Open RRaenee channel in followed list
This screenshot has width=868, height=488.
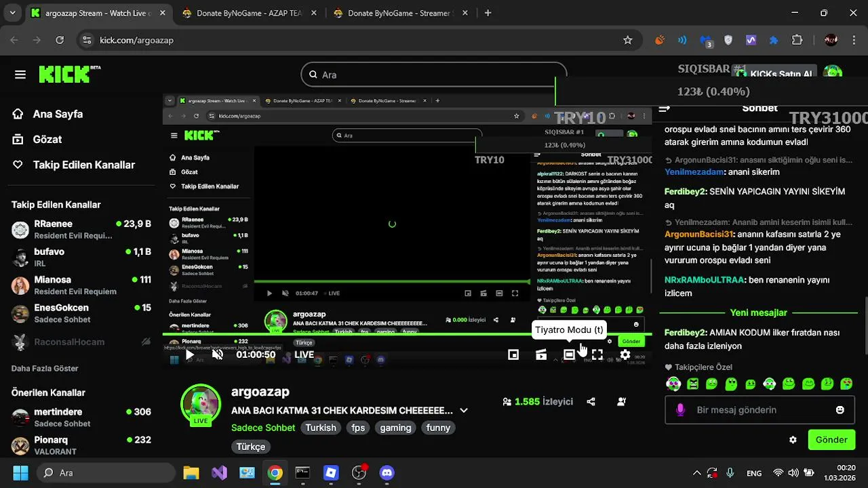click(81, 229)
